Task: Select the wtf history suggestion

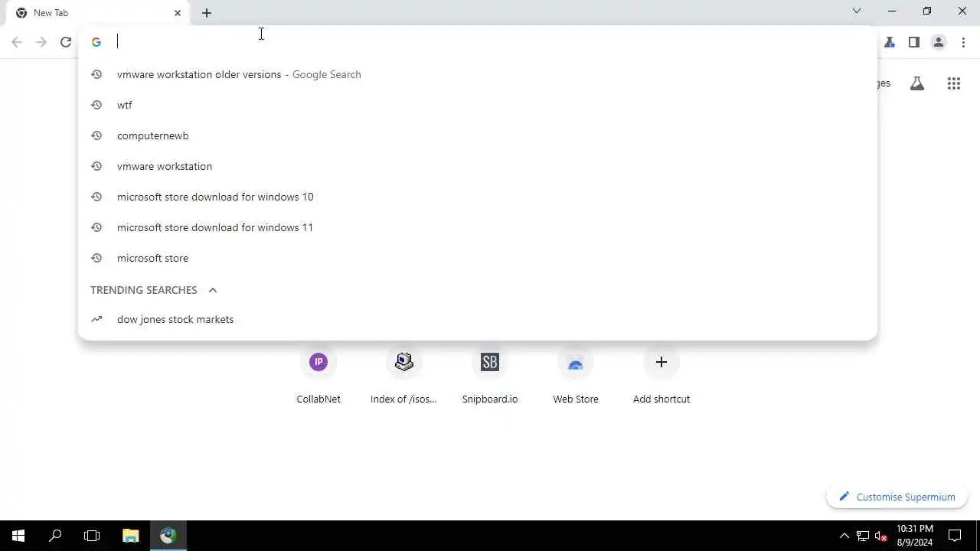Action: point(477,105)
